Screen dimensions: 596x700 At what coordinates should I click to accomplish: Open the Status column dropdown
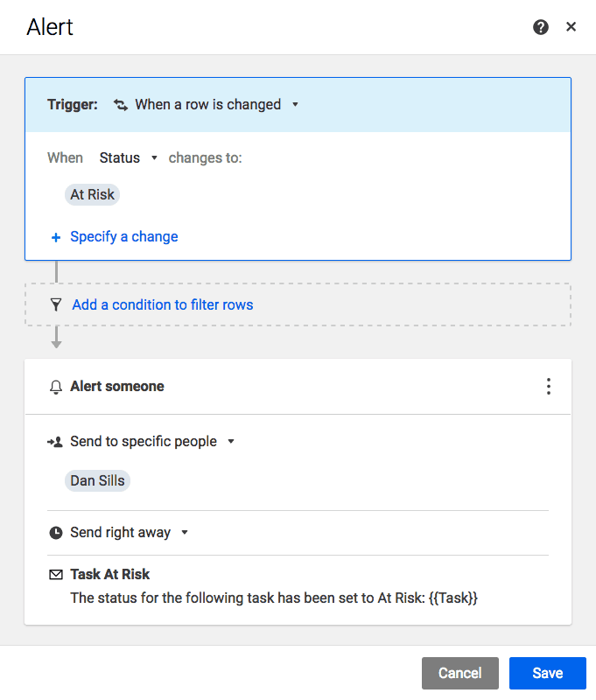point(154,158)
